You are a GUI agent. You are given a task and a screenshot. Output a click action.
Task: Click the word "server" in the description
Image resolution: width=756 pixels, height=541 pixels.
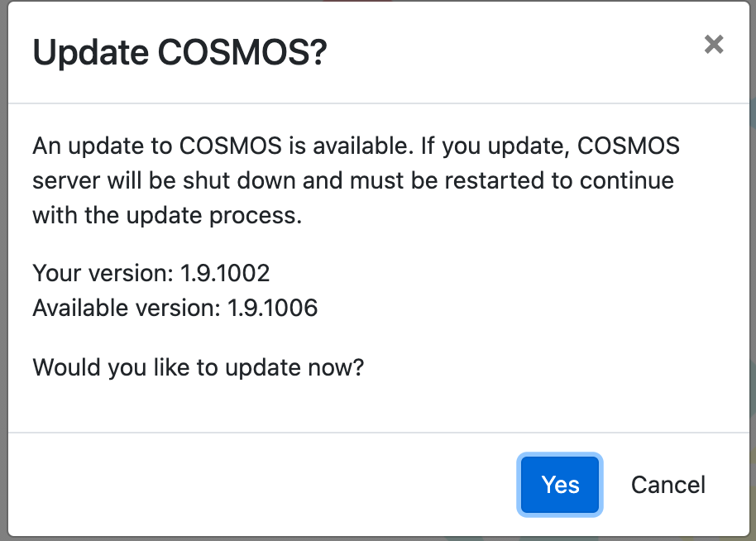[x=66, y=182]
